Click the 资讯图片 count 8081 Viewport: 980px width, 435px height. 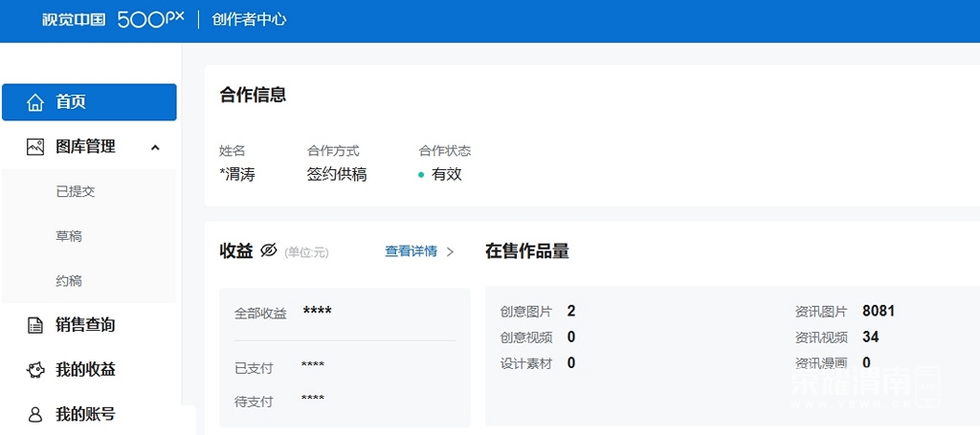pyautogui.click(x=878, y=312)
